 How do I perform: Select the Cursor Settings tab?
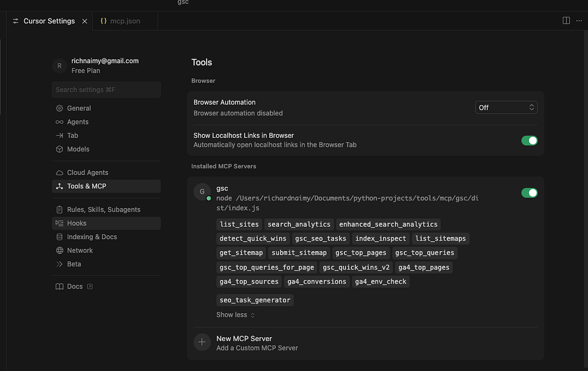point(49,21)
